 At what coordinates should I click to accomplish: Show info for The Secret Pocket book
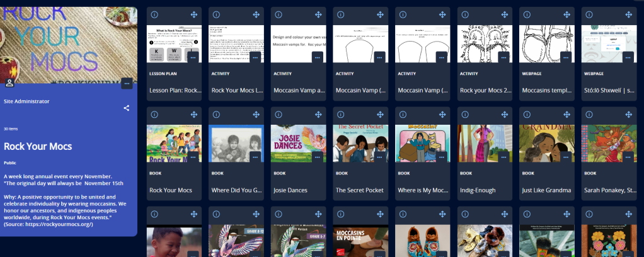tap(341, 115)
